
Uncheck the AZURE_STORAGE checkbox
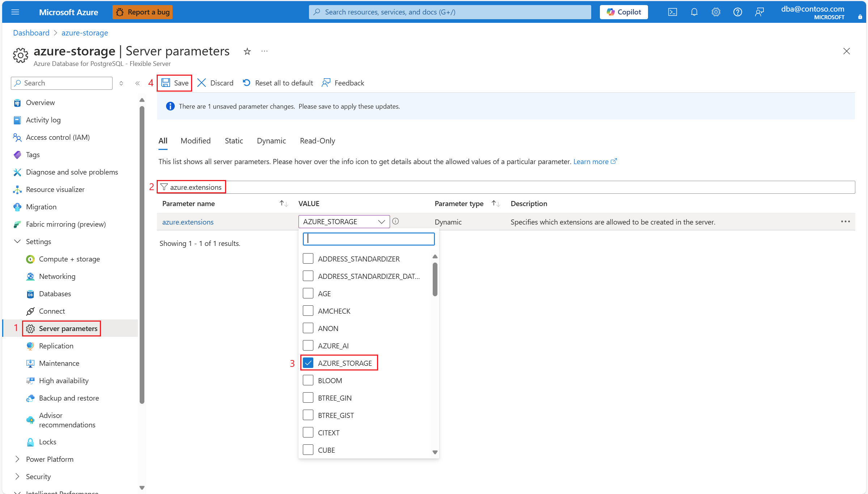point(308,363)
